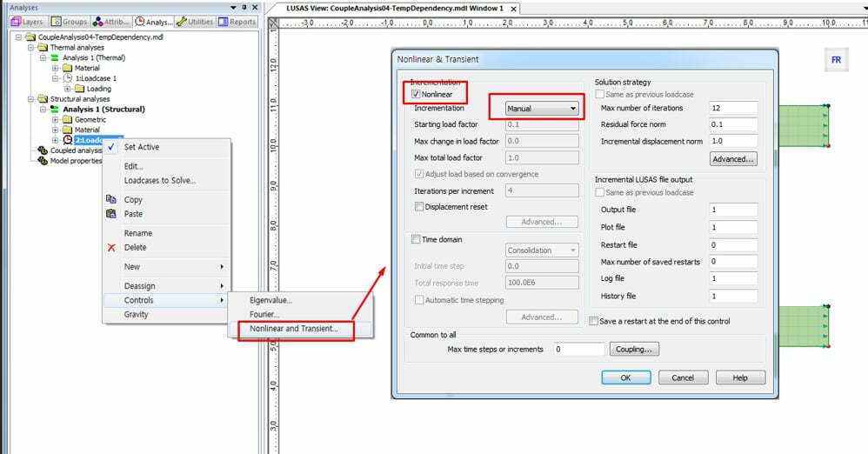The image size is (868, 454).
Task: Click the FR button in the view
Action: point(836,60)
